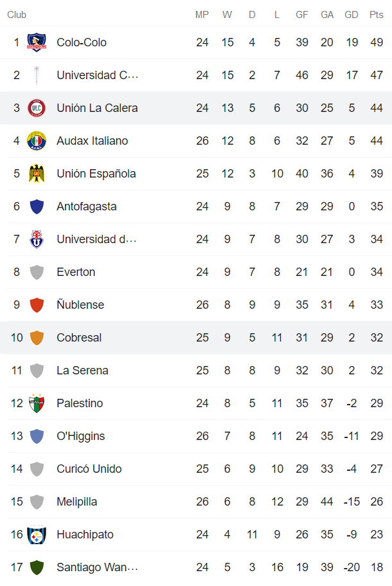Select the O'Higgins team name

80,436
